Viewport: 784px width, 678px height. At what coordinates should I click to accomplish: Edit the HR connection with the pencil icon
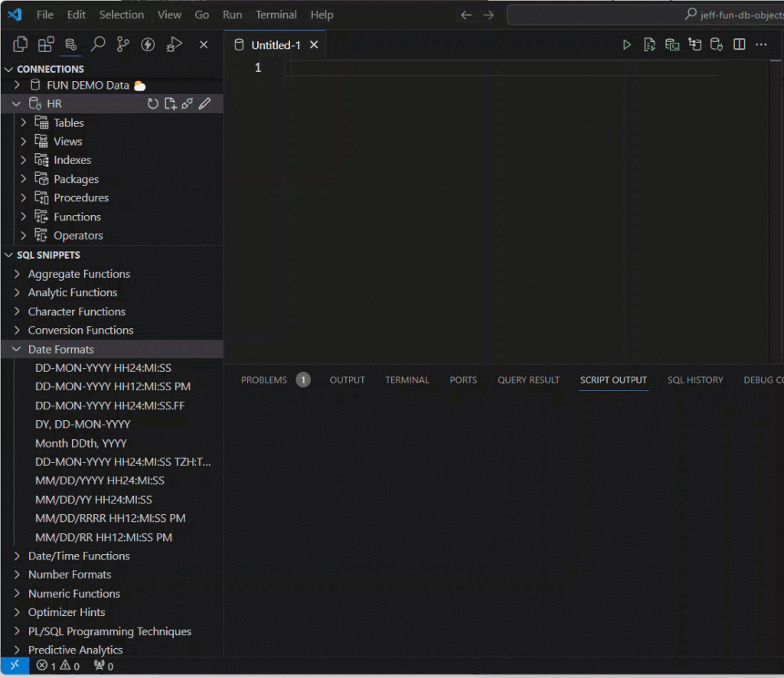tap(204, 103)
